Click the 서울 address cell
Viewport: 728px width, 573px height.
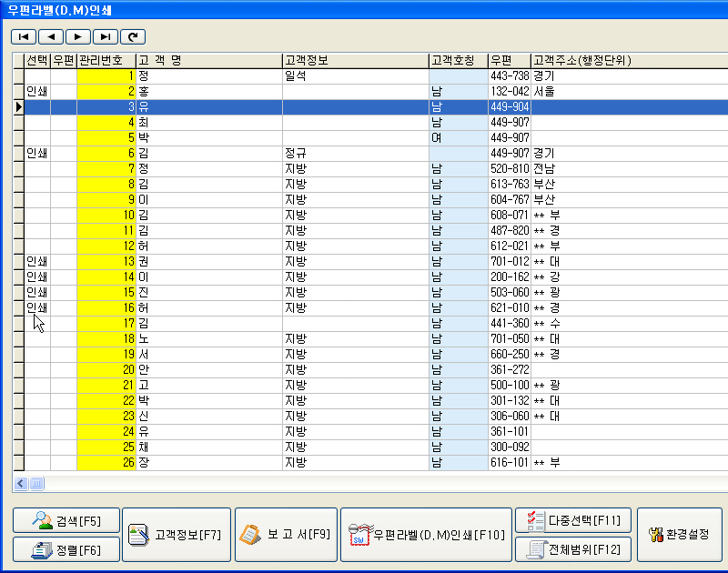pyautogui.click(x=629, y=91)
